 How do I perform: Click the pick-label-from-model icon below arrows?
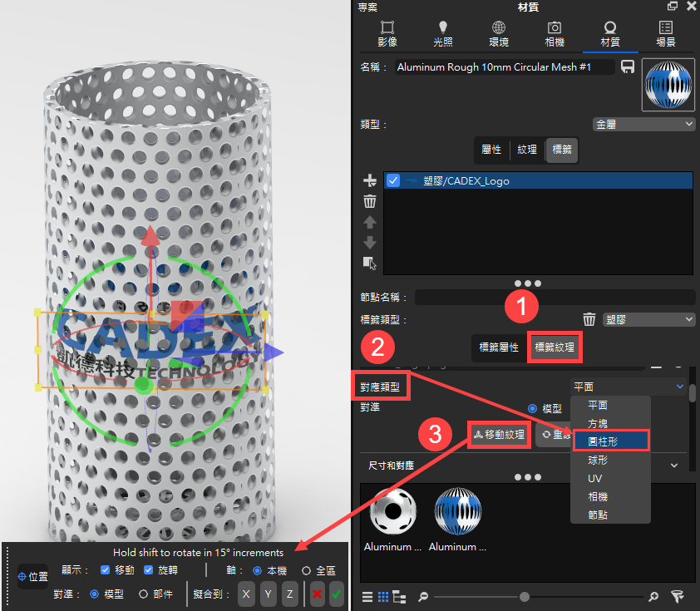click(370, 263)
